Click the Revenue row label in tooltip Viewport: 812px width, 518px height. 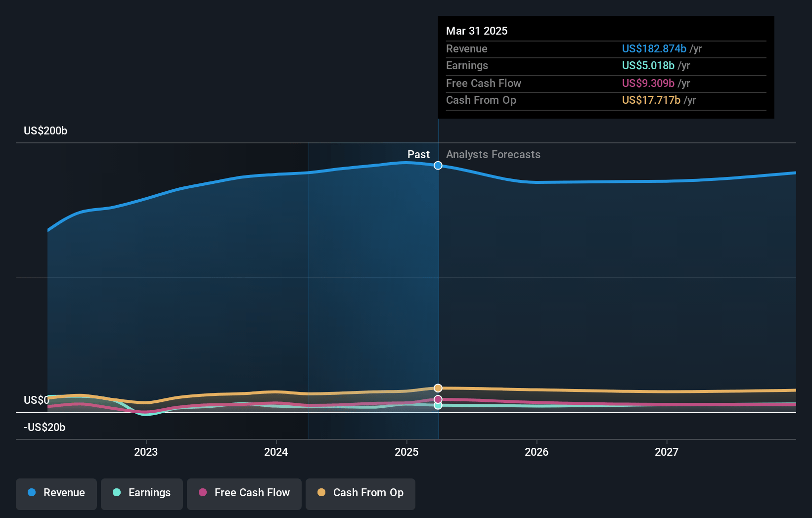[466, 48]
